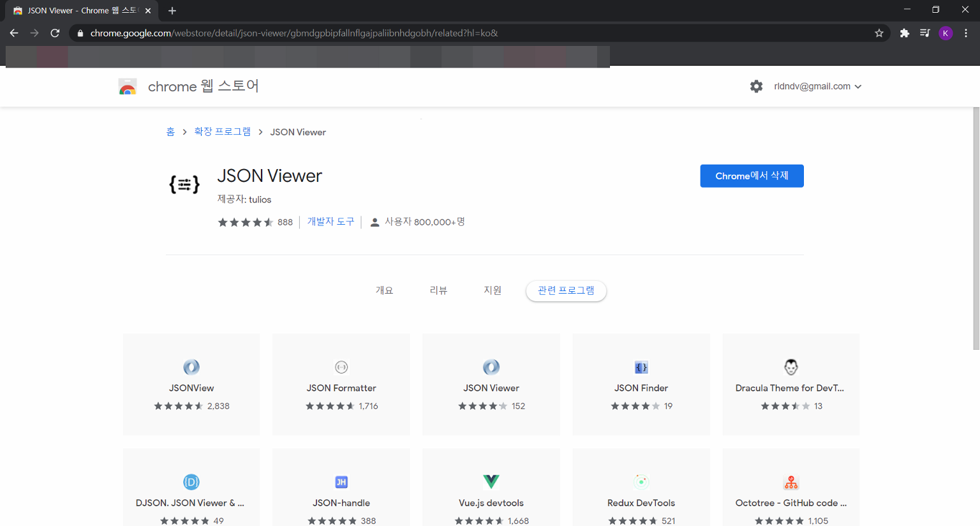
Task: Open the Octotree - GitHub code ... title
Action: 791,503
